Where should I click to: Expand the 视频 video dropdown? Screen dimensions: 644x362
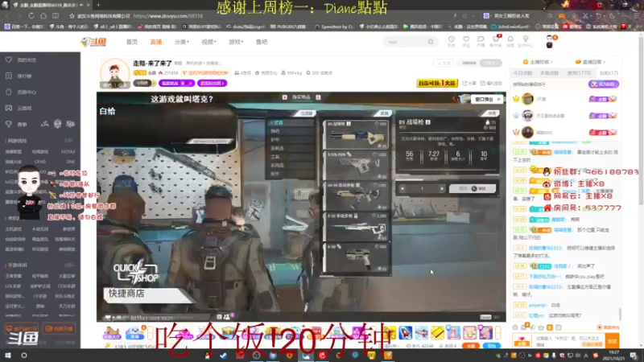point(208,42)
